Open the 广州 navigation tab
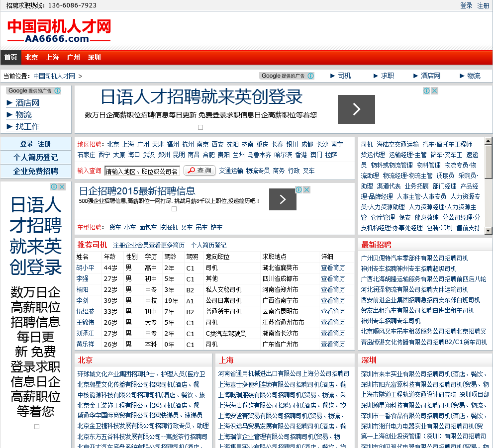 (73, 58)
